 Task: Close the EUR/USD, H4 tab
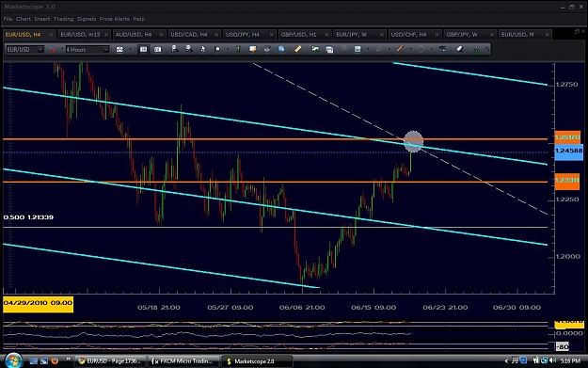click(x=51, y=35)
